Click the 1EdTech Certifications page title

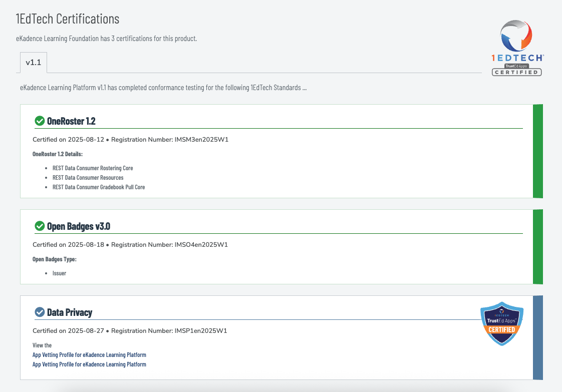(68, 19)
